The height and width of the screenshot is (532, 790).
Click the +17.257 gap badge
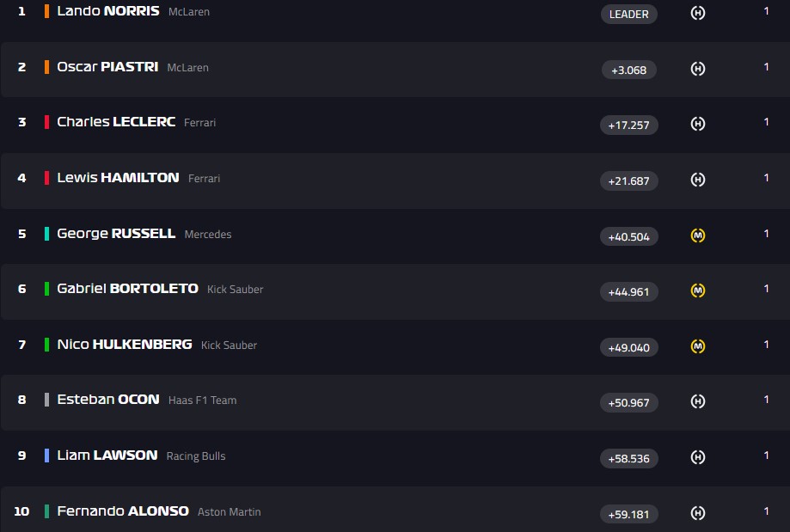click(x=628, y=125)
